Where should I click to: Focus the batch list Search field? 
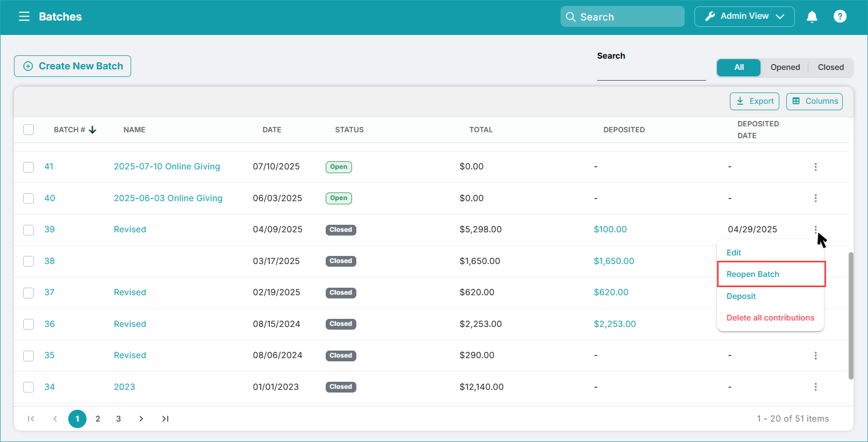[651, 73]
